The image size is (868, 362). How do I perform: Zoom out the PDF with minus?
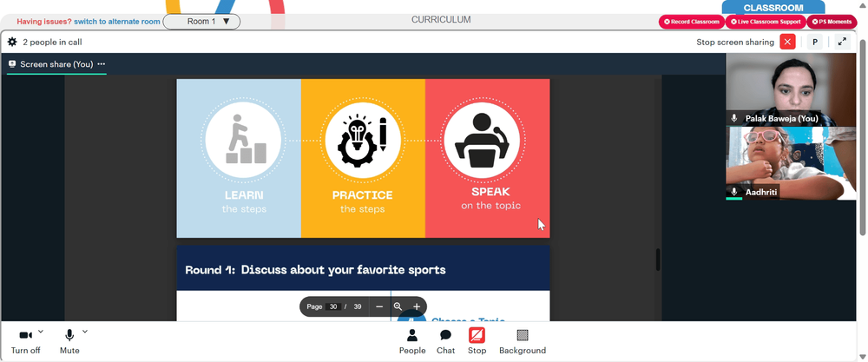point(379,306)
